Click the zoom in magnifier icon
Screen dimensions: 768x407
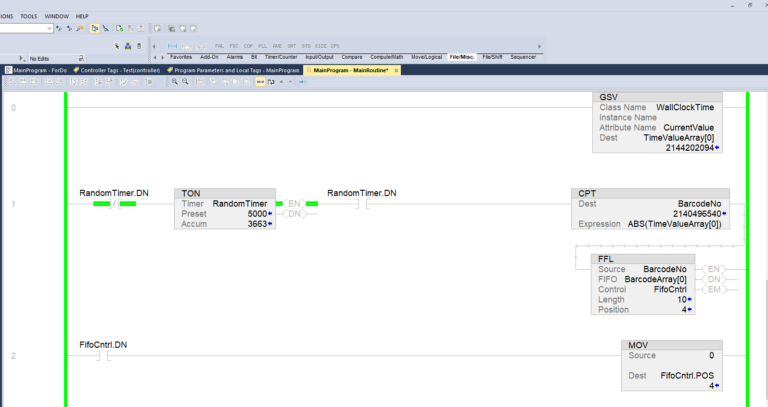point(173,82)
